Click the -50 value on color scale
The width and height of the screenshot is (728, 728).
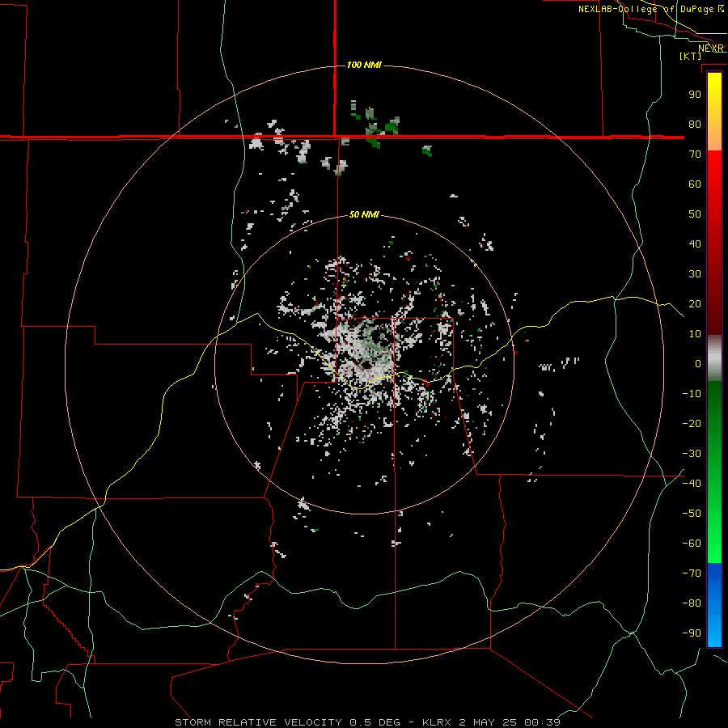click(692, 514)
